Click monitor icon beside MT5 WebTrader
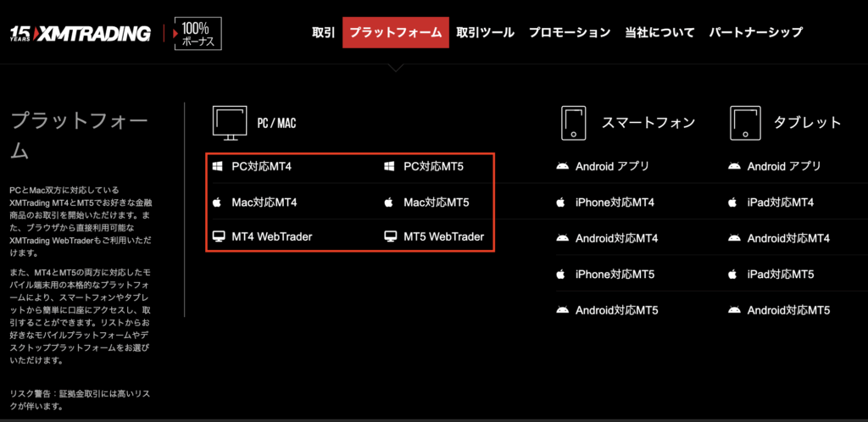 (391, 236)
